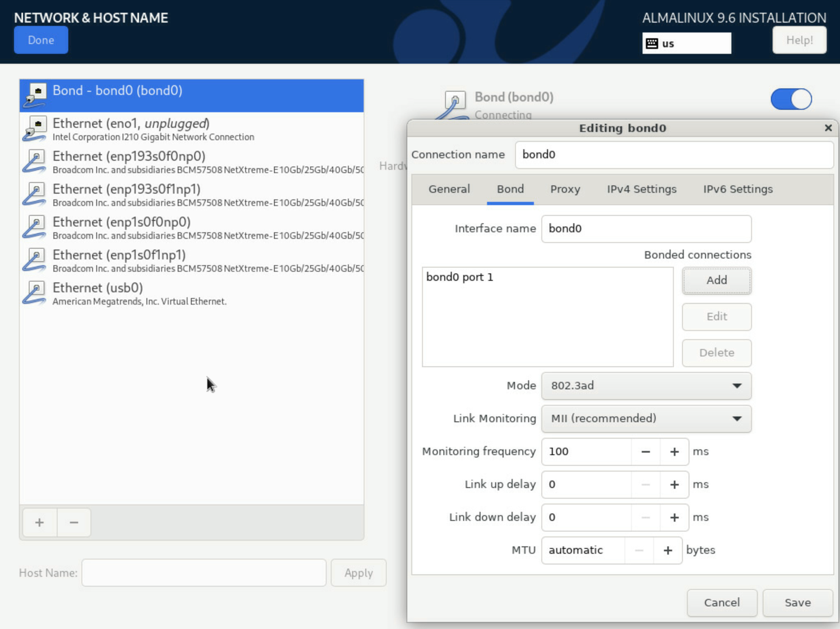Cancel editing bond0
This screenshot has height=629, width=840.
coord(722,603)
